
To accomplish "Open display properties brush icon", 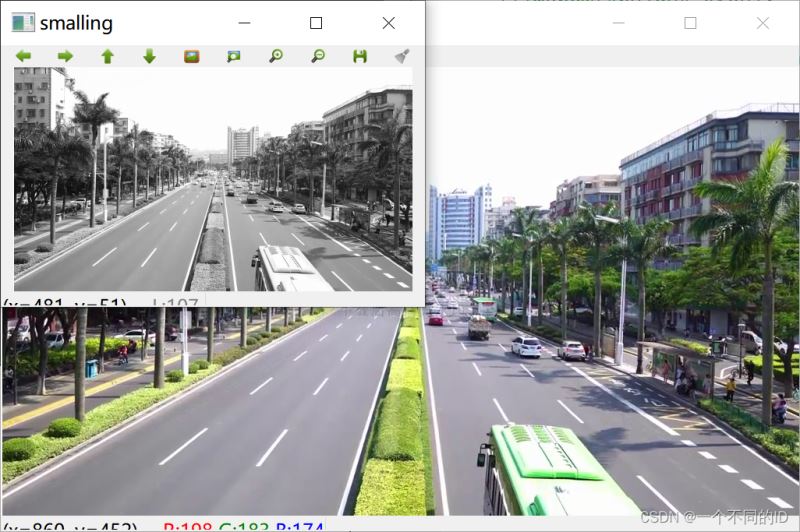I will [402, 56].
